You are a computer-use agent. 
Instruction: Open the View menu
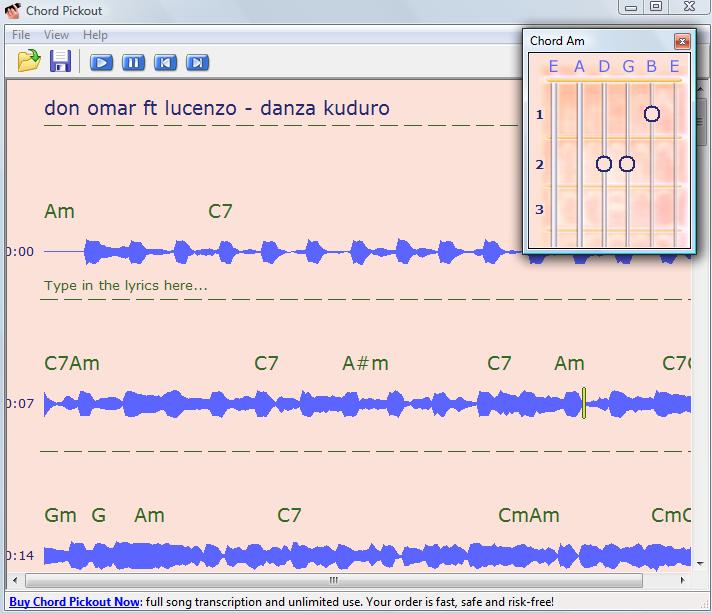[56, 35]
